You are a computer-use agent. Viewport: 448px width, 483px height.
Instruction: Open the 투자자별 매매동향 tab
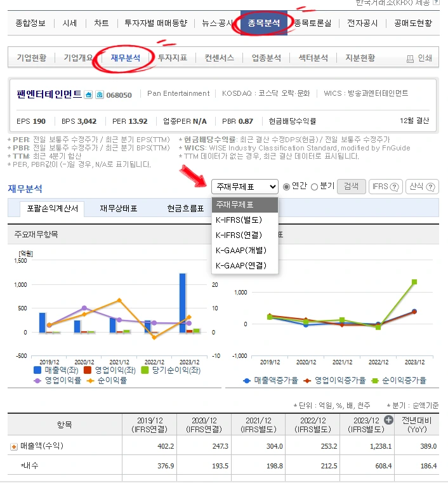[x=156, y=23]
